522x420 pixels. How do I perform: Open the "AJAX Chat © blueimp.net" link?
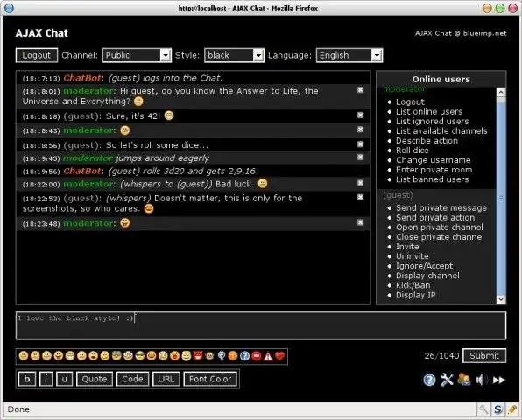point(461,33)
